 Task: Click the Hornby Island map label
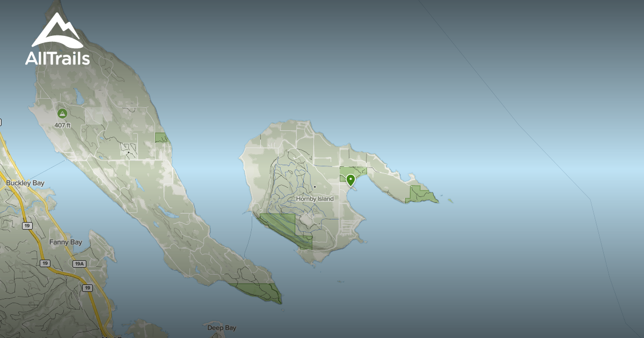(x=314, y=199)
